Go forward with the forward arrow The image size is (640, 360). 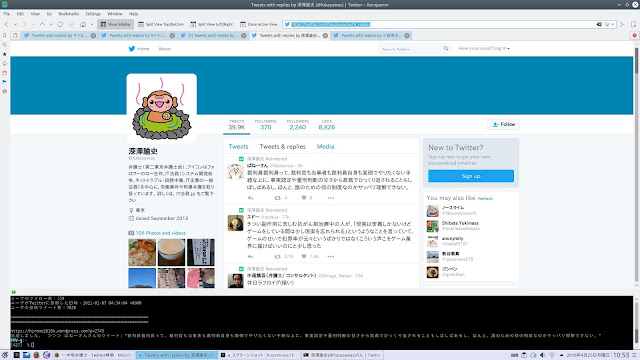tap(24, 24)
